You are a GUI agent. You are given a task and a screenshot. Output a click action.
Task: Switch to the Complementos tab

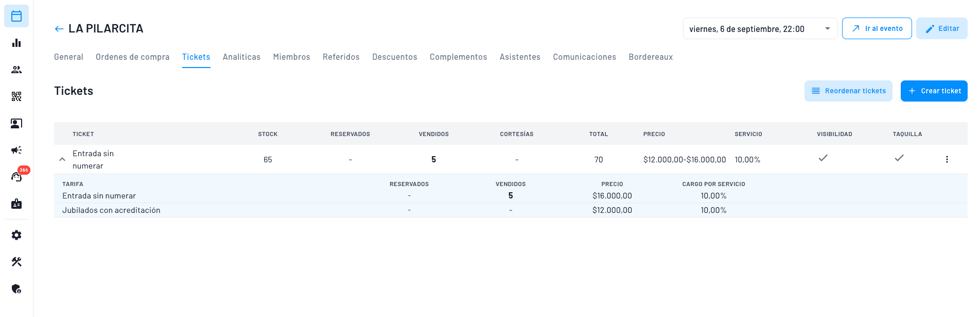(458, 57)
